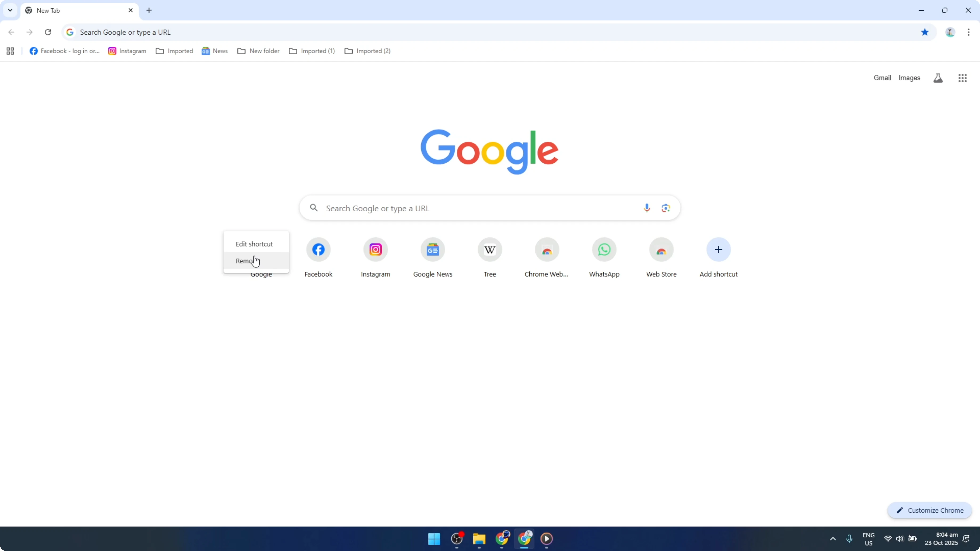Open the Web Store shortcut tile
Screen dimensions: 980x551
[x=661, y=257]
